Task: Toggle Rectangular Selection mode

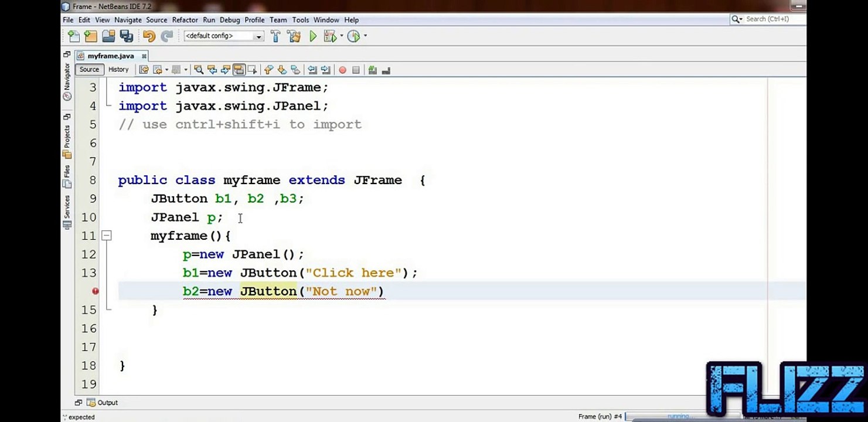Action: coord(252,70)
